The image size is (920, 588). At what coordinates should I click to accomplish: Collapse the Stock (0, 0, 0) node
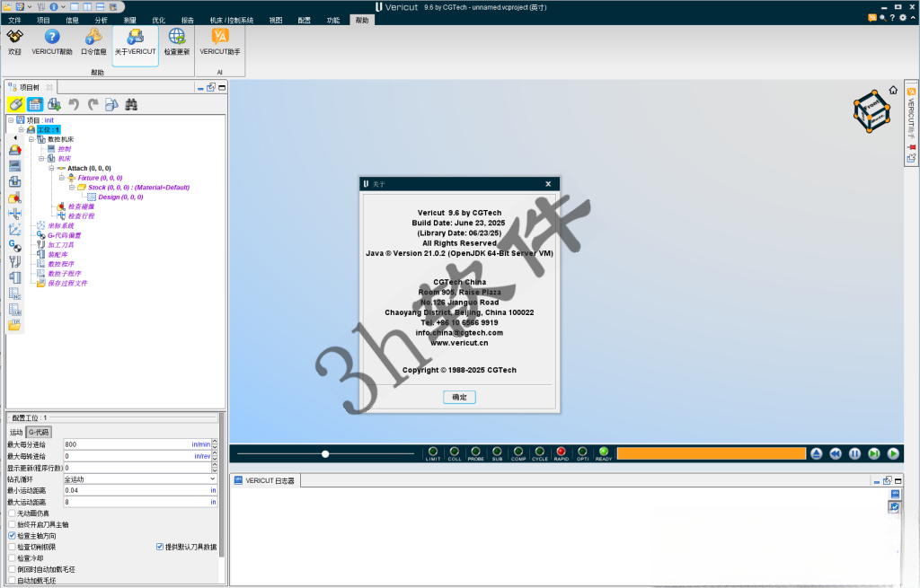click(x=72, y=188)
